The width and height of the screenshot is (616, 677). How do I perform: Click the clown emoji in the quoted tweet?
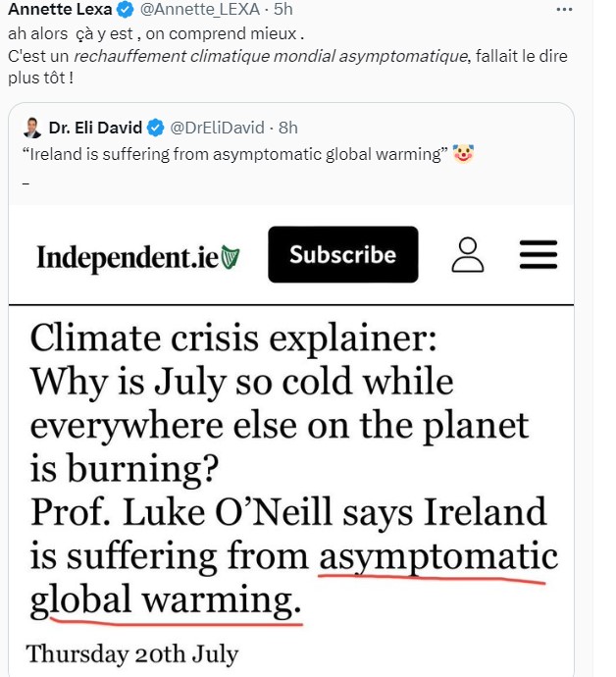464,153
